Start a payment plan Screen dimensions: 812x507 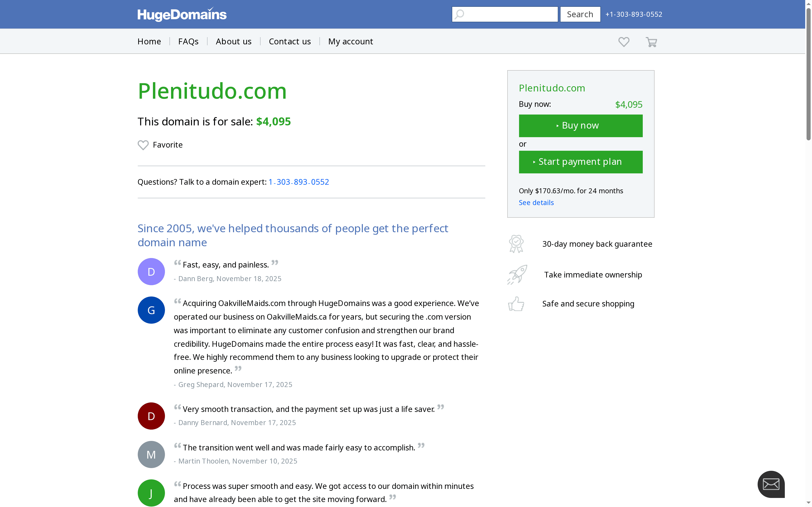580,162
